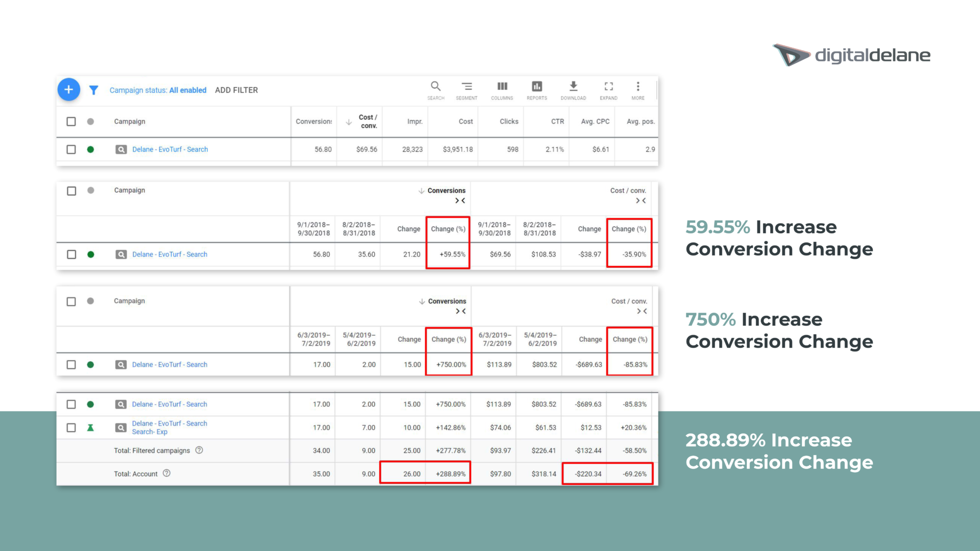Click the +277.78% Filtered campaigns change value
The width and height of the screenshot is (980, 551).
point(450,450)
